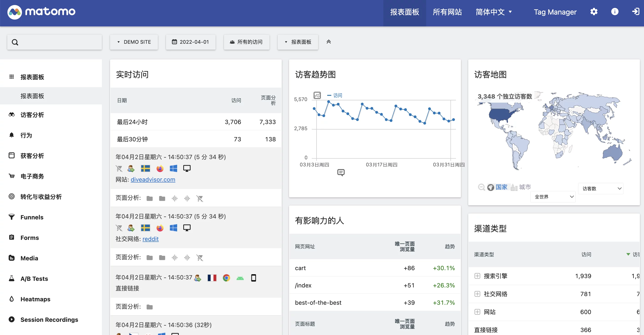
Task: Open the 全世界 region dropdown
Action: point(553,197)
